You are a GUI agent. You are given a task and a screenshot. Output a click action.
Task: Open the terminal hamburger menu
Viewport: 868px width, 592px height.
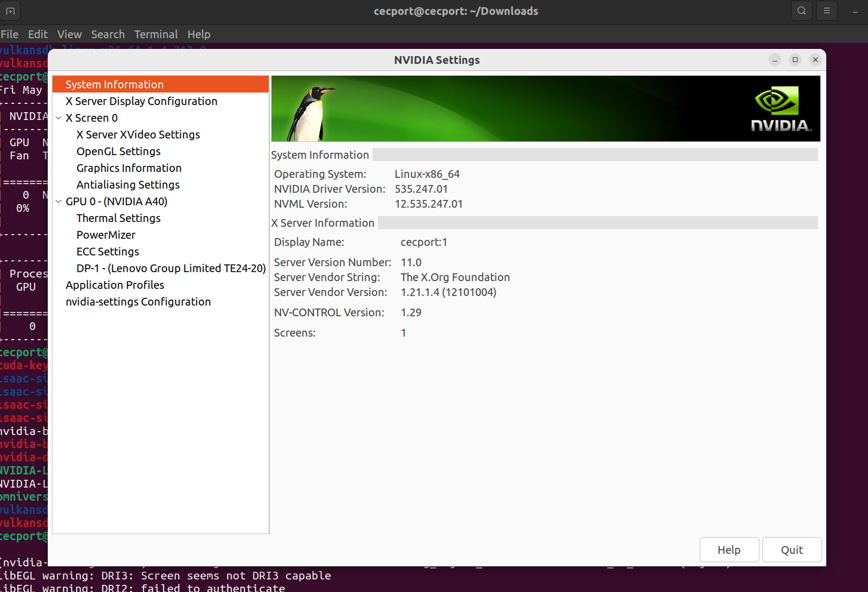(x=827, y=11)
